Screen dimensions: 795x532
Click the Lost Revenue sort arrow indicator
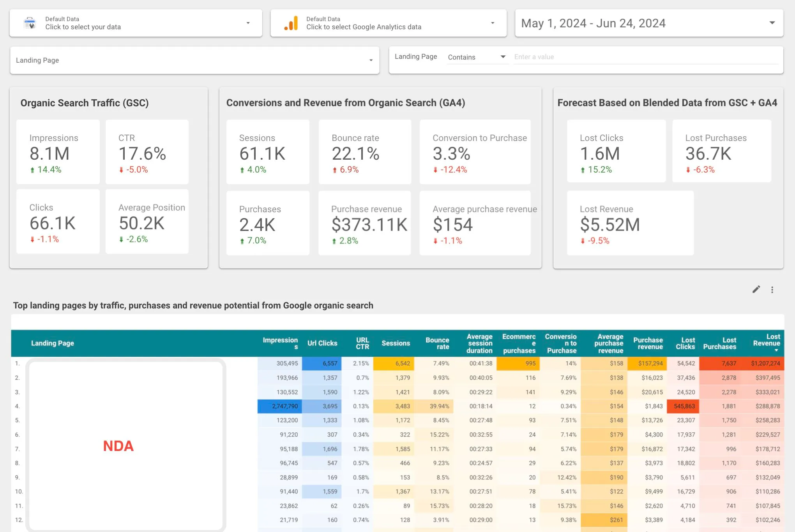776,351
